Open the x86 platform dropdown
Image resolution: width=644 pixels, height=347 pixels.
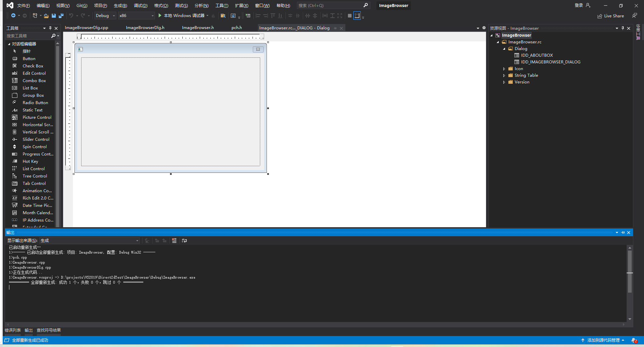(137, 16)
